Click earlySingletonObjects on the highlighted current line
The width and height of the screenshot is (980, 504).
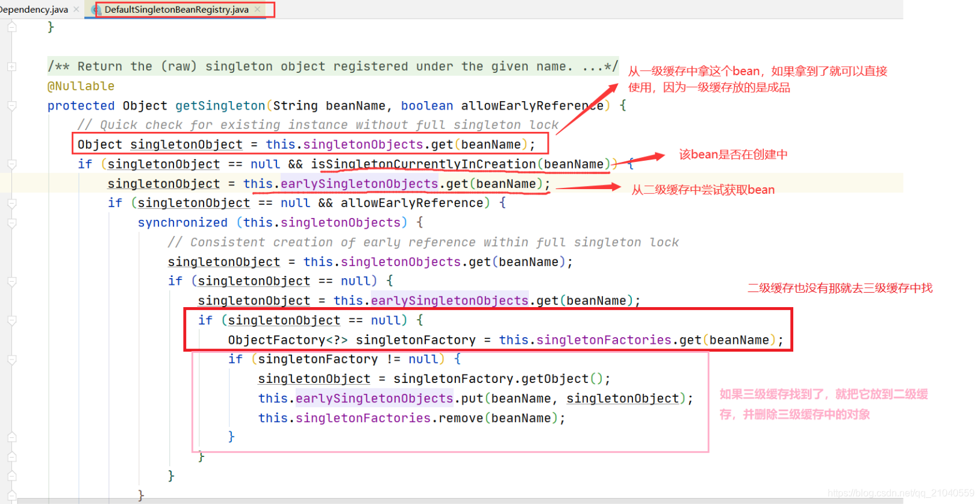pos(360,184)
